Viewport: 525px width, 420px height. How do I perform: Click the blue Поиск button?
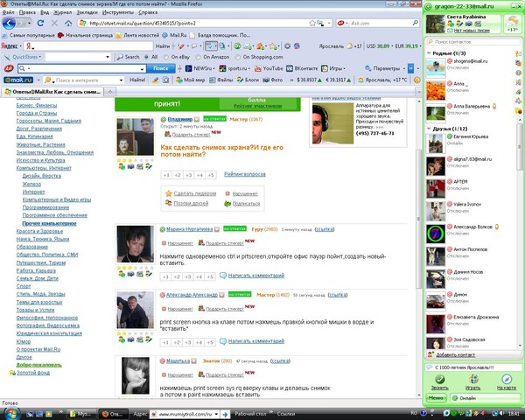point(161,68)
